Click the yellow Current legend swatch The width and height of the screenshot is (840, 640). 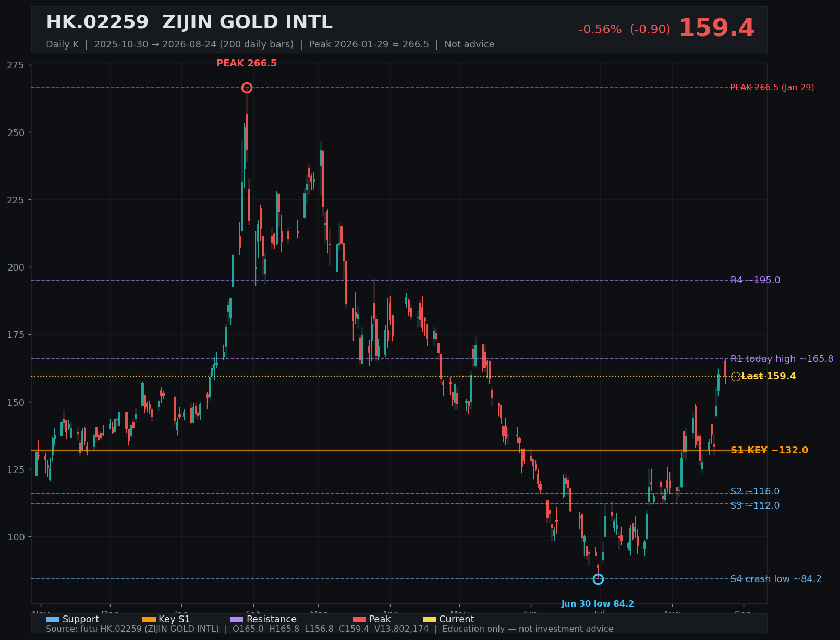(430, 620)
